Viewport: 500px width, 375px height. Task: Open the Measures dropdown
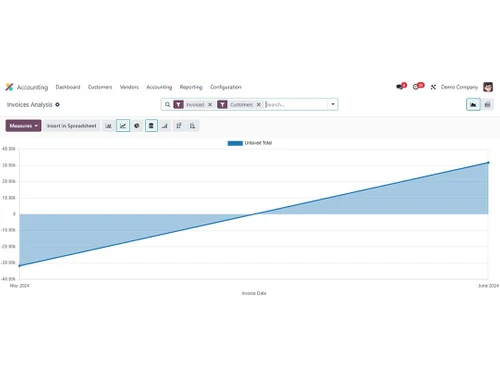23,126
